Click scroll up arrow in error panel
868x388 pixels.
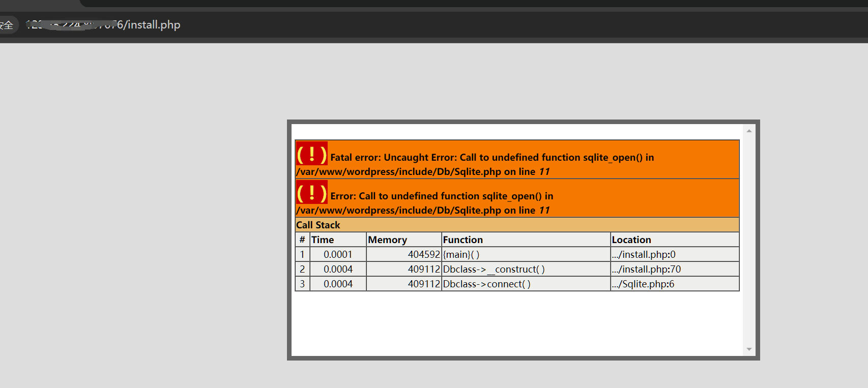(x=749, y=131)
